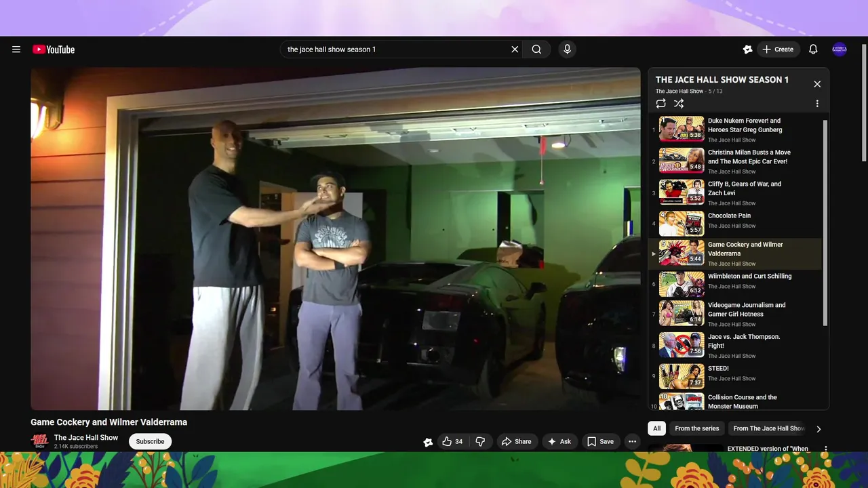868x488 pixels.
Task: Click the playlist panel scrollbar
Action: pos(825,224)
